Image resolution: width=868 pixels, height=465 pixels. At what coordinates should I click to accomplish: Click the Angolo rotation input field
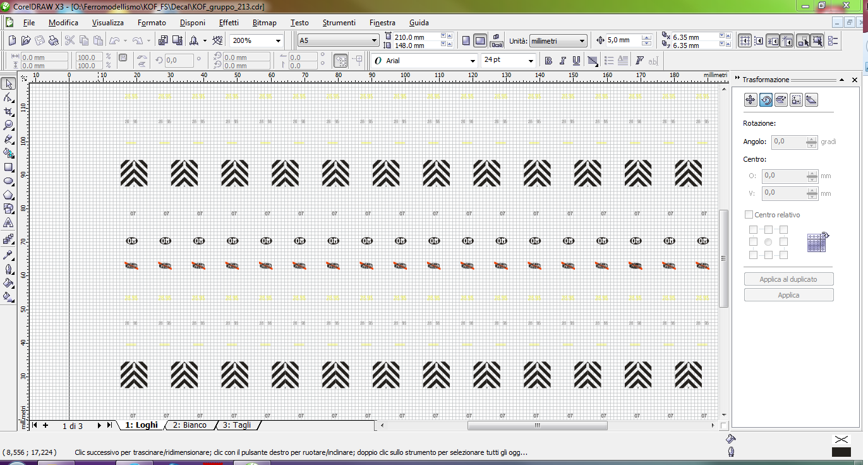(x=789, y=142)
